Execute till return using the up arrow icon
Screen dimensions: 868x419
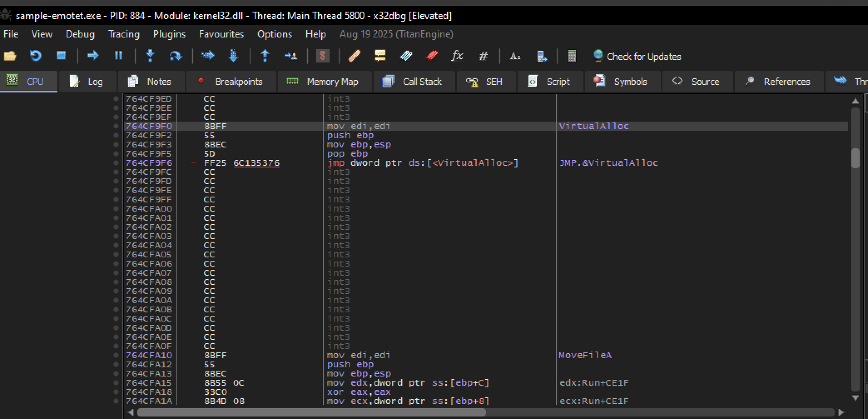point(265,56)
